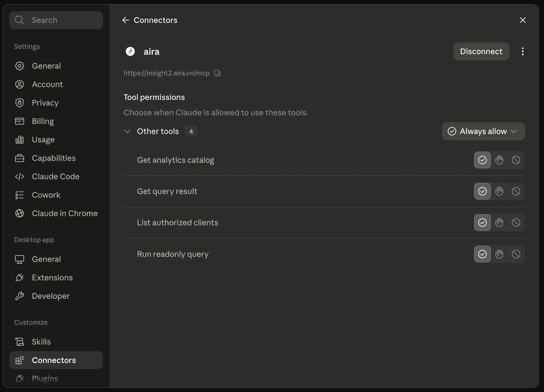This screenshot has height=392, width=544.
Task: Open the Claude Code settings
Action: (x=56, y=176)
